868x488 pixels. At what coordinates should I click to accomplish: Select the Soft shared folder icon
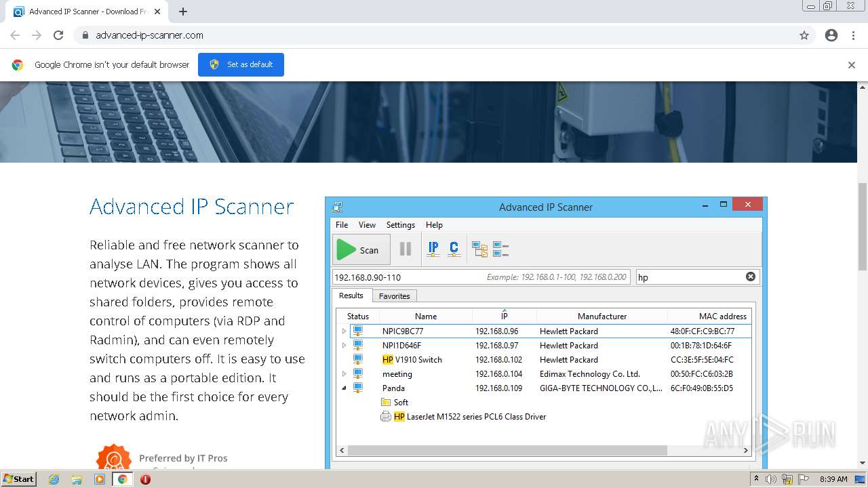point(386,403)
